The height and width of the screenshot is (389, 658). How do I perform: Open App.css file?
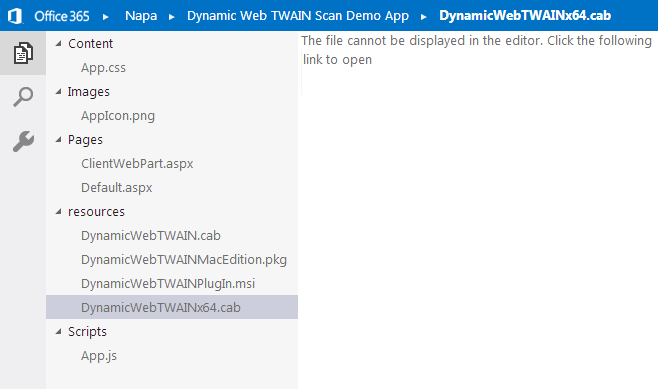pos(103,68)
